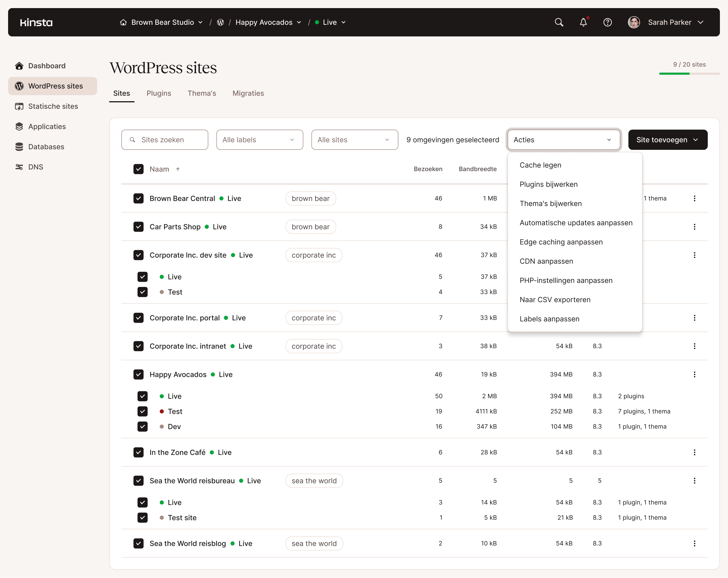Select the WordPress sites sidebar icon
Viewport: 728px width, 578px height.
tap(19, 86)
